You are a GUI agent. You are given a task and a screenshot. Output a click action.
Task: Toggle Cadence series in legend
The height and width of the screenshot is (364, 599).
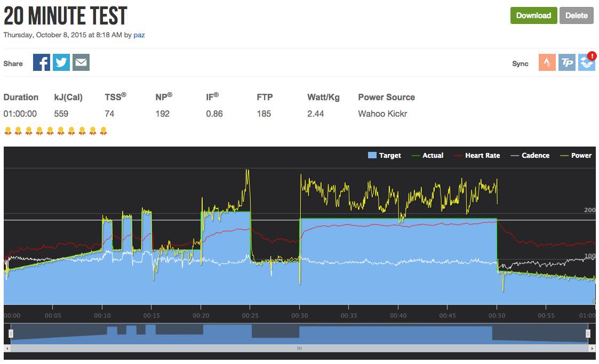530,155
